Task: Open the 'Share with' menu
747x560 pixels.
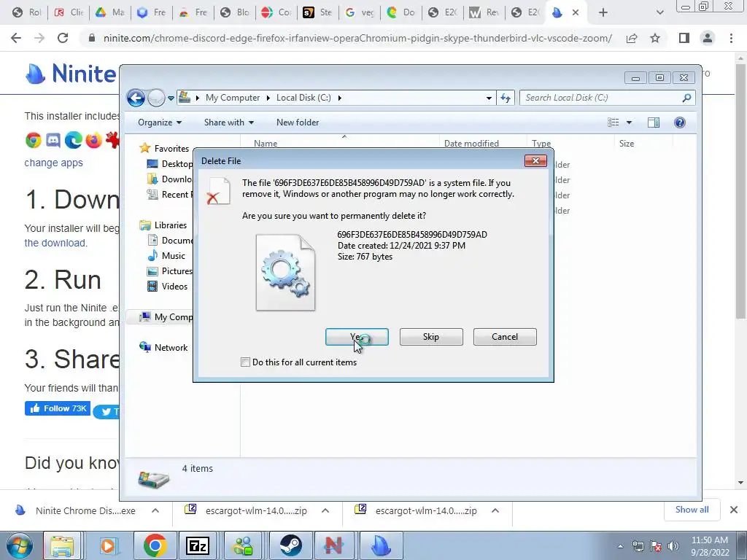Action: 228,122
